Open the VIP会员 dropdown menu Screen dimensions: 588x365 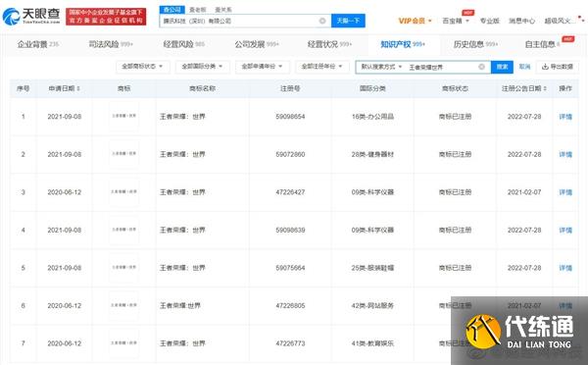point(415,21)
